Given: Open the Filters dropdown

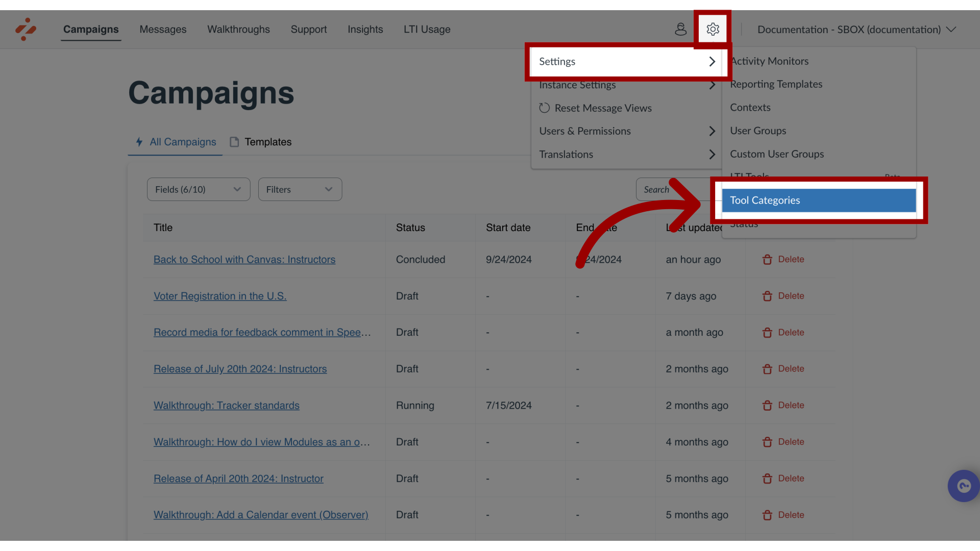Looking at the screenshot, I should (x=300, y=189).
